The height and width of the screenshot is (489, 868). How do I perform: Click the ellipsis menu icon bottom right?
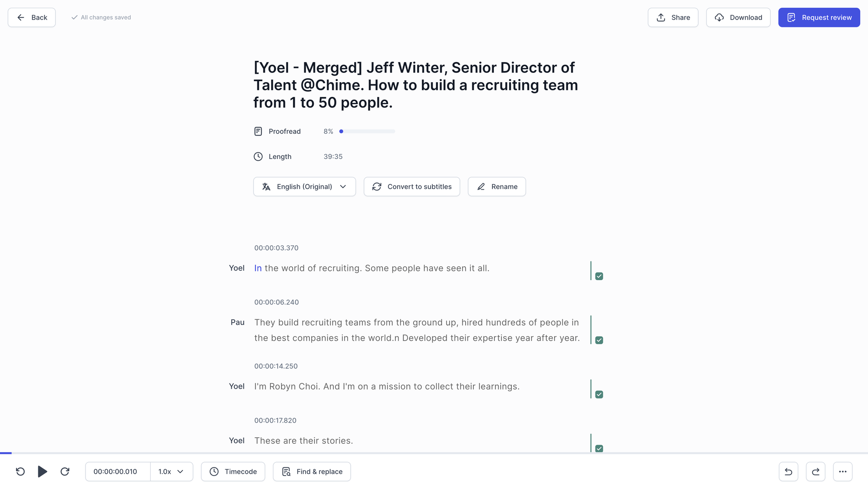coord(842,472)
